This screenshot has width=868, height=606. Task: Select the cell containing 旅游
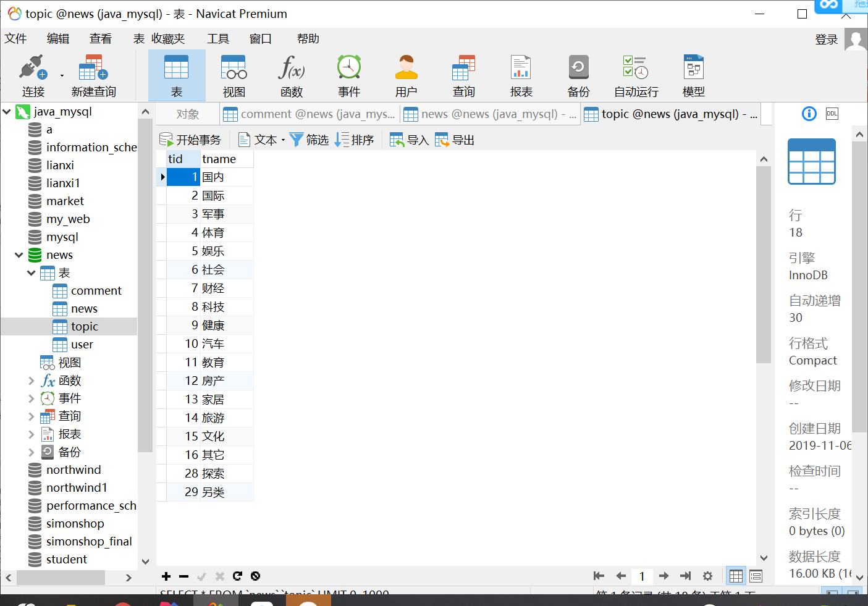tap(227, 418)
